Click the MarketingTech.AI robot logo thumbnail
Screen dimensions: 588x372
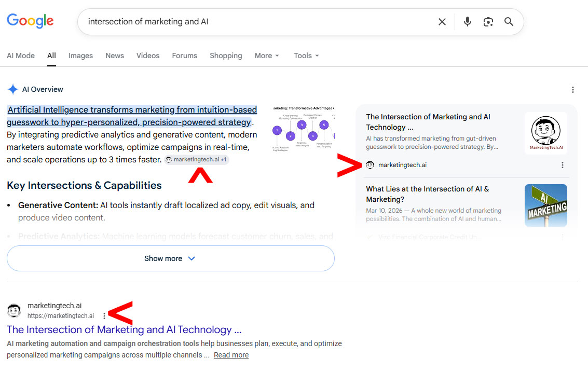pyautogui.click(x=545, y=133)
